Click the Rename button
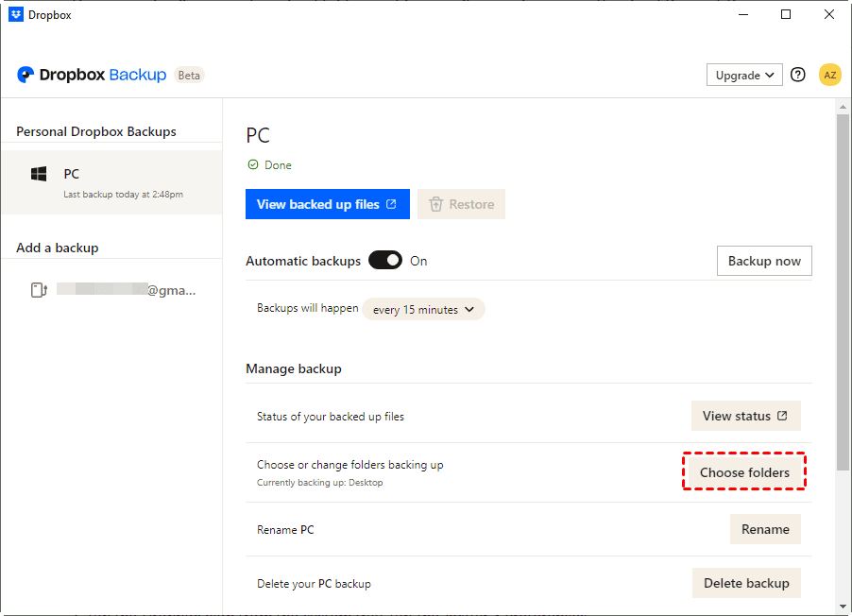 click(765, 529)
